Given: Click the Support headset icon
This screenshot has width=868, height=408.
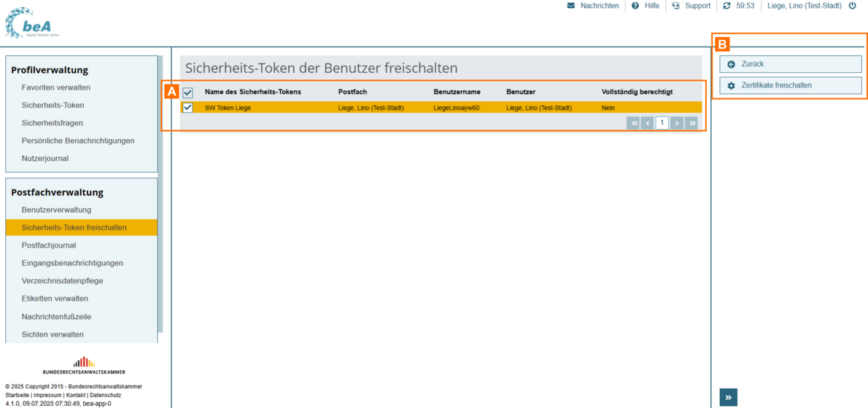Looking at the screenshot, I should pos(676,6).
